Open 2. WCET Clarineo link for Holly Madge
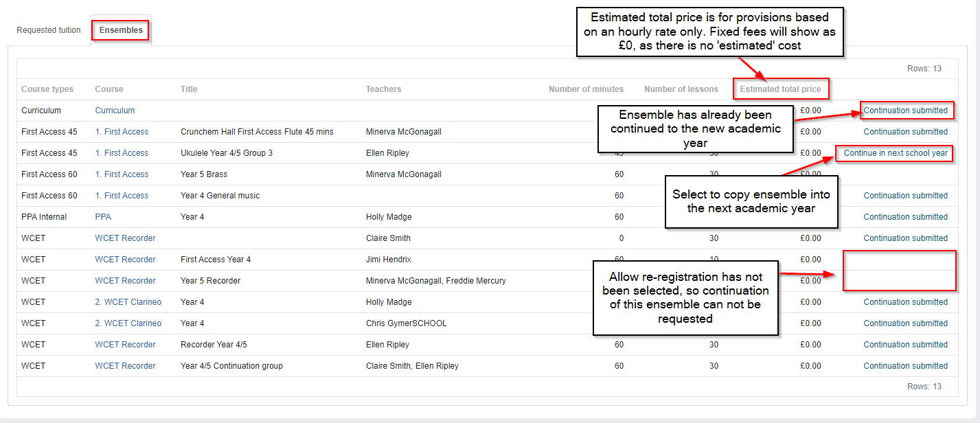 point(128,302)
